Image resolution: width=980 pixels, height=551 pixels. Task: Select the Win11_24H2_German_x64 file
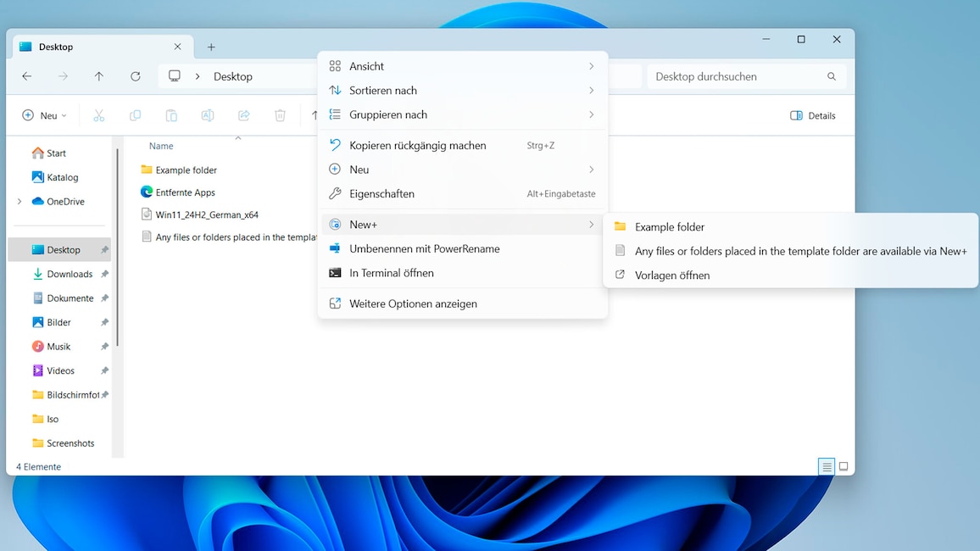click(x=200, y=215)
